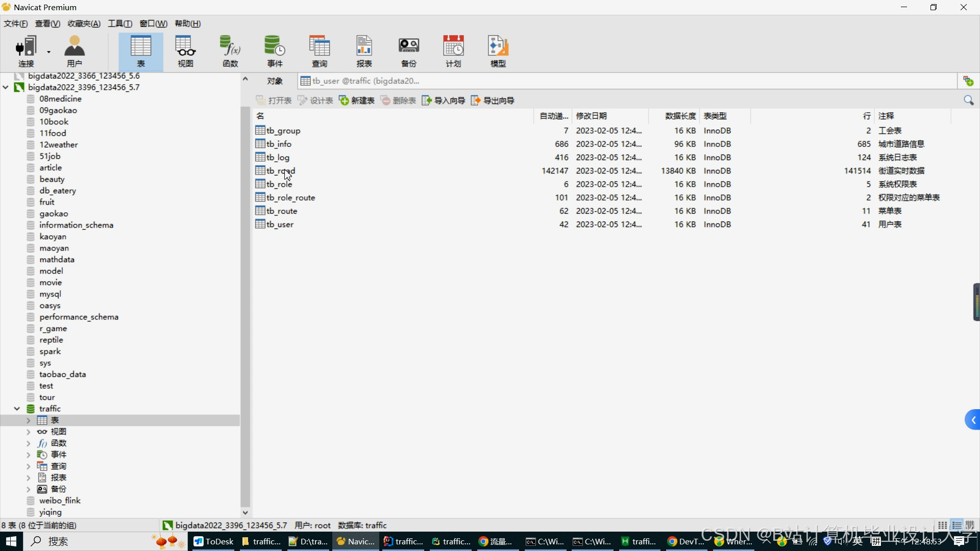Viewport: 980px width, 551px height.
Task: Click the database tree vertical scrollbar
Action: pos(245,306)
